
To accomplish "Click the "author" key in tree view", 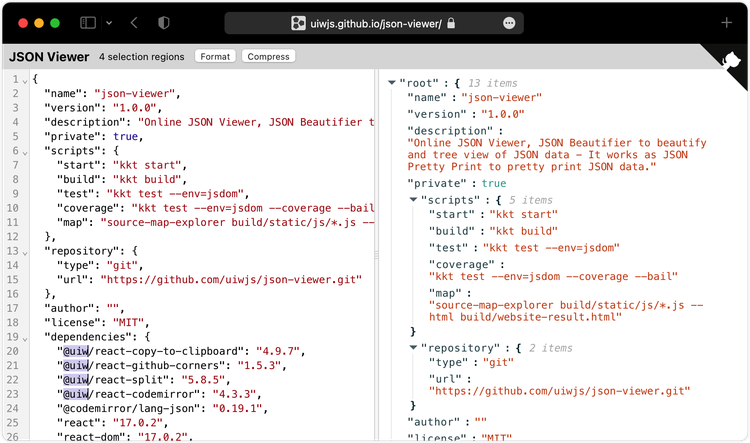I will pyautogui.click(x=433, y=422).
